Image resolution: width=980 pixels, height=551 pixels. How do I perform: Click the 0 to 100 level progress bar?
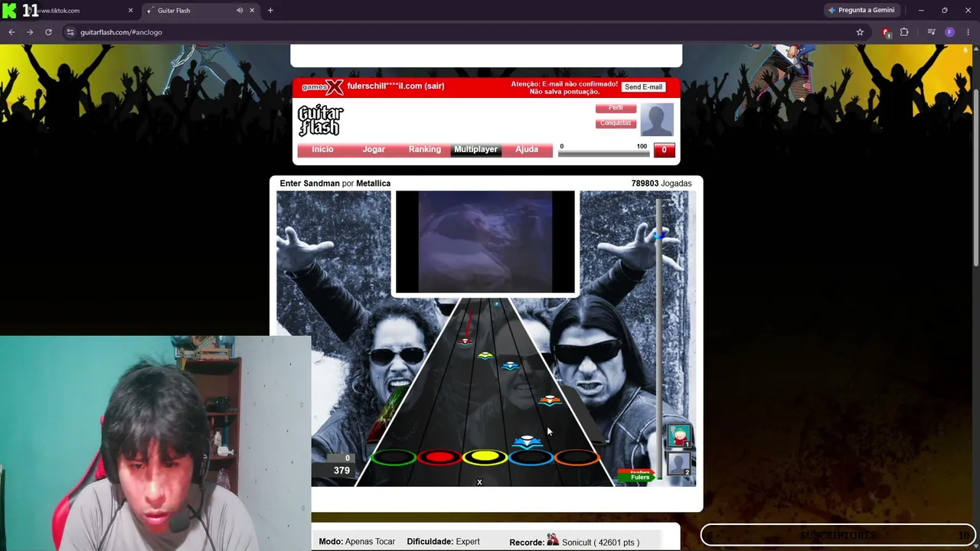coord(604,153)
